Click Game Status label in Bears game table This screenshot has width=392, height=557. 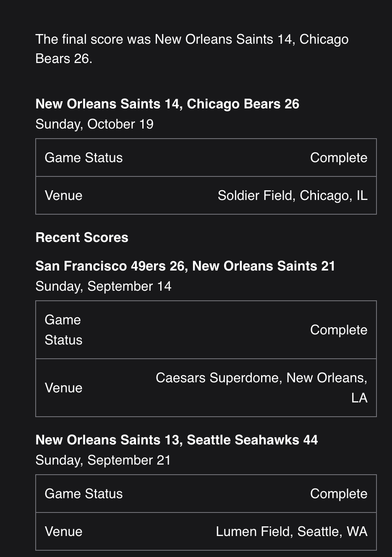(x=84, y=158)
